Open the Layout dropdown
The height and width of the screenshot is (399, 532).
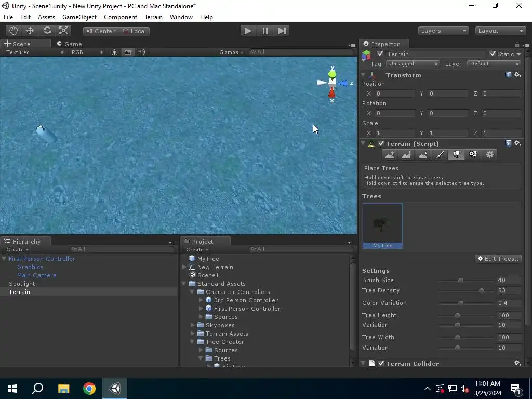point(500,31)
